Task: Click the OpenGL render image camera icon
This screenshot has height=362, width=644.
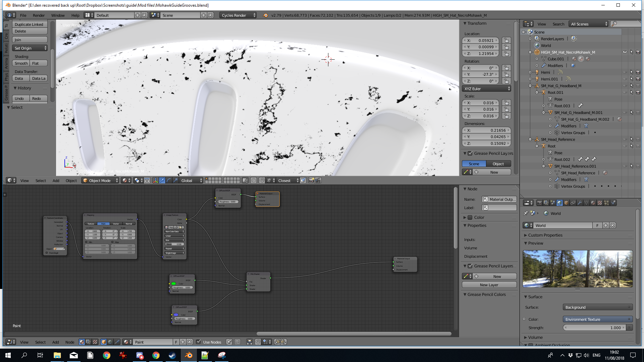Action: 311,180
